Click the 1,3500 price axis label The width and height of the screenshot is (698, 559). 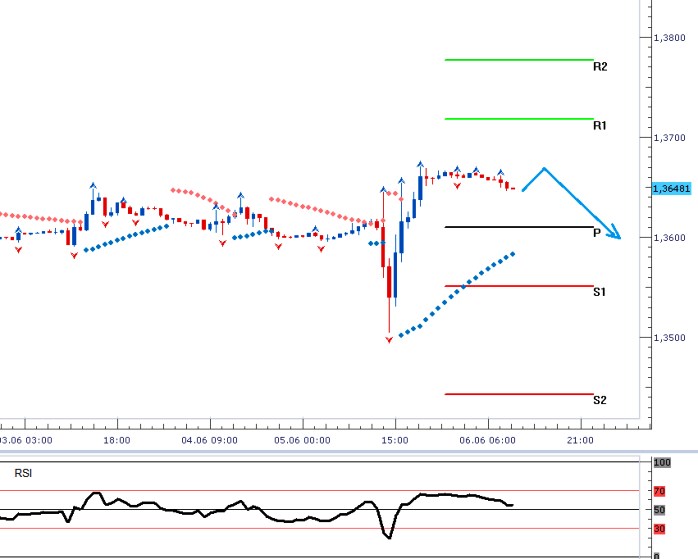tap(670, 338)
